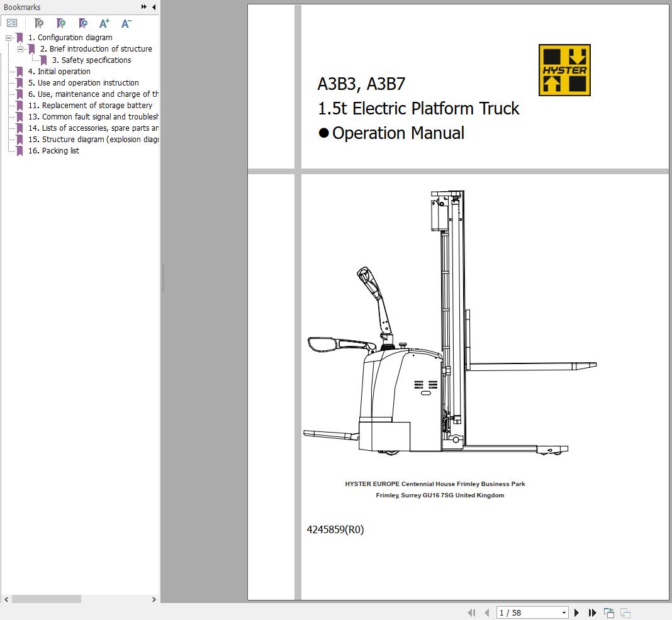Open bookmark 13. Common fault signal

(93, 117)
